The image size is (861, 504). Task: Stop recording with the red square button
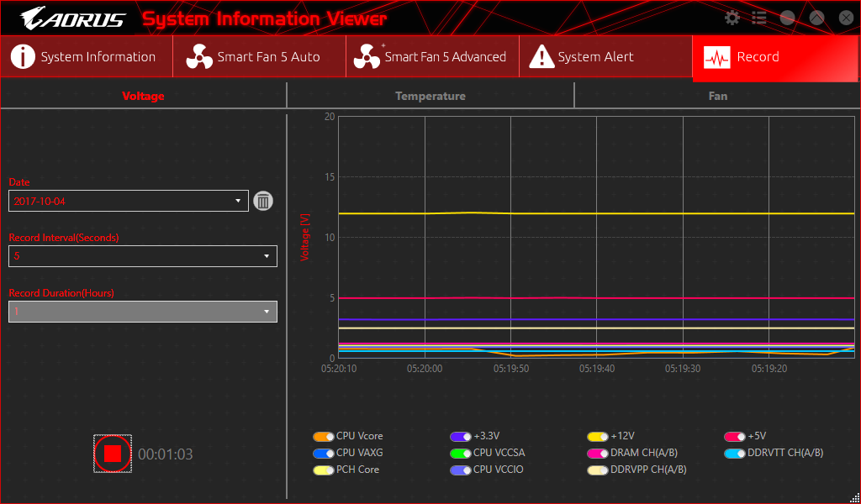[x=113, y=454]
